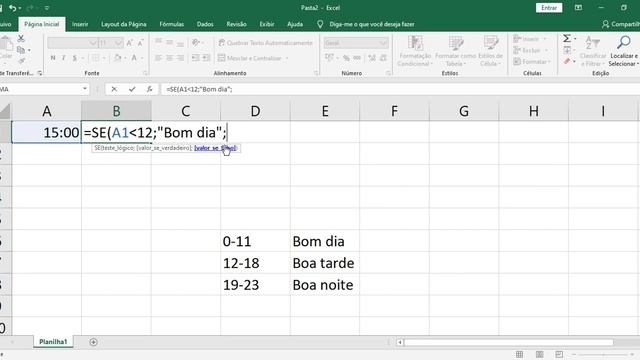Screen dimensions: 640x360
Task: Toggle bold (N) formatting
Action: point(53,58)
